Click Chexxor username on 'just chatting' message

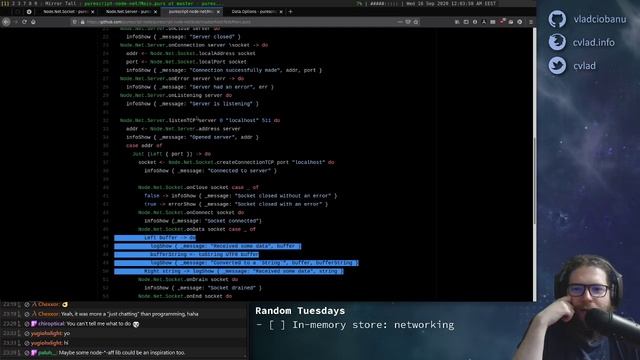(49, 314)
